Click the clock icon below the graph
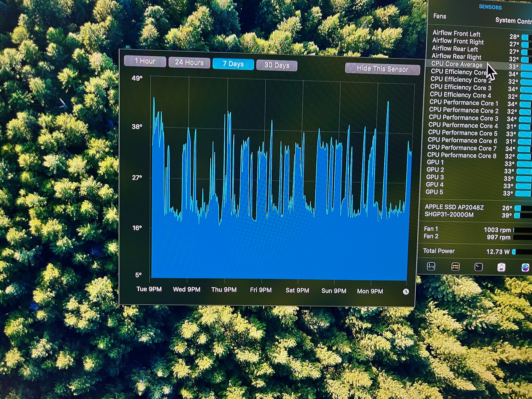 406,292
